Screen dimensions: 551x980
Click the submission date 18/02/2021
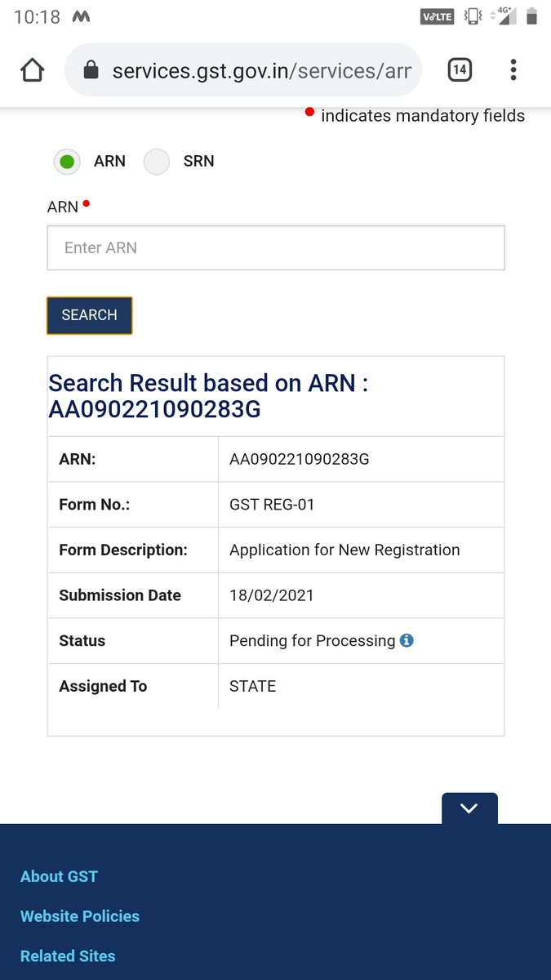tap(272, 595)
